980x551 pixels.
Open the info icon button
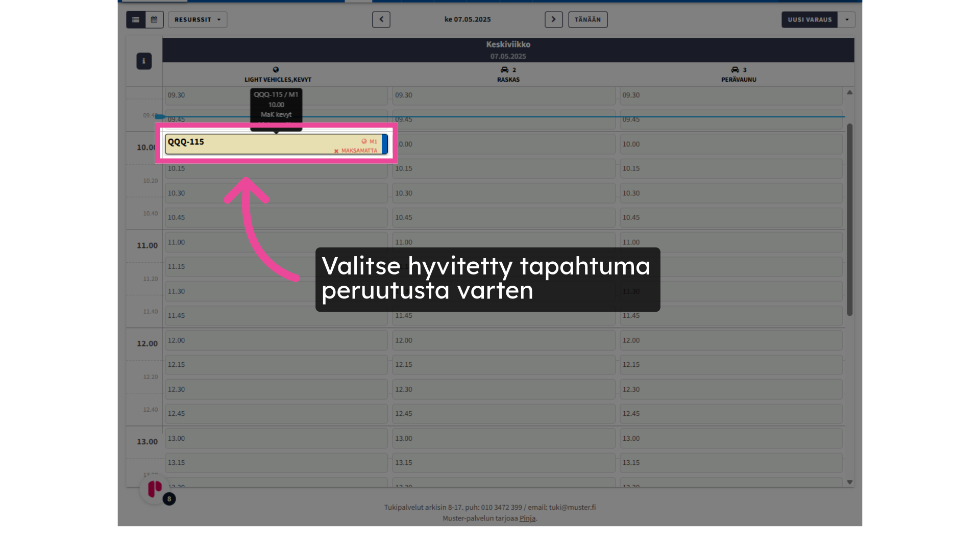point(144,61)
